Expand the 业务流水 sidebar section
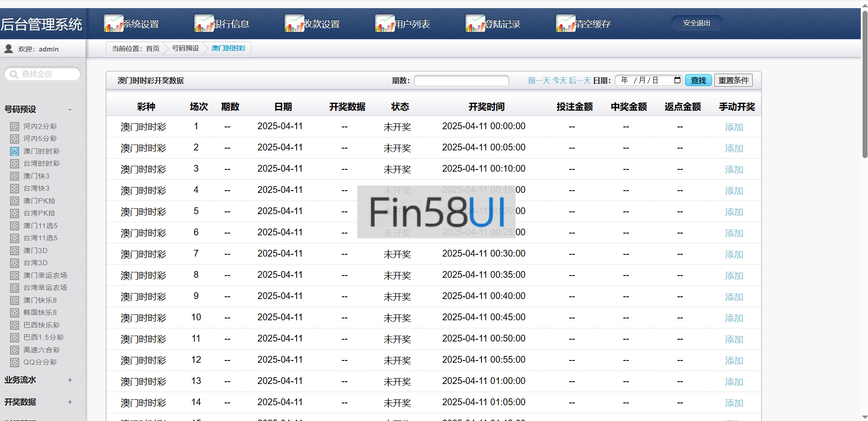This screenshot has height=421, width=868. click(x=70, y=380)
